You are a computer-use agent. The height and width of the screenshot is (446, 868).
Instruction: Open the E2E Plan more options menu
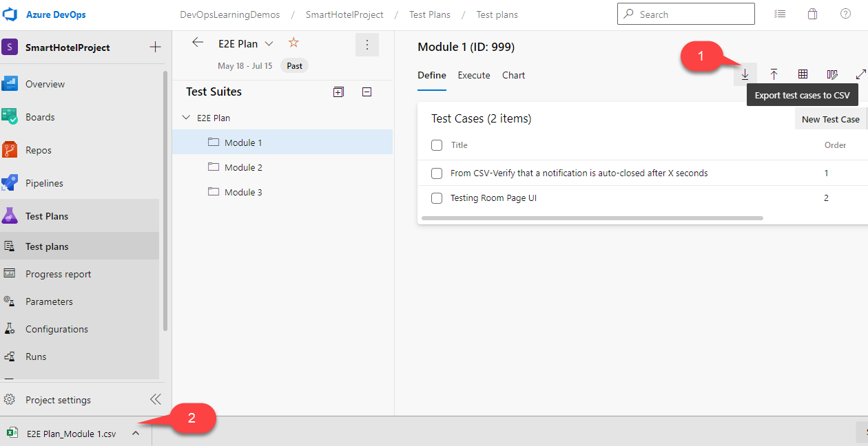point(367,45)
